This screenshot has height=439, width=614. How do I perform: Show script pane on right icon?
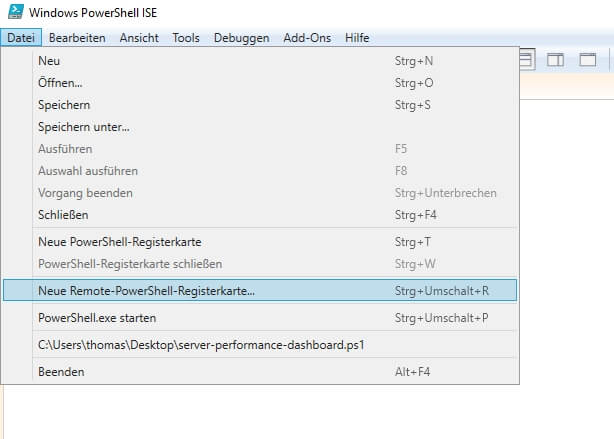click(x=555, y=60)
